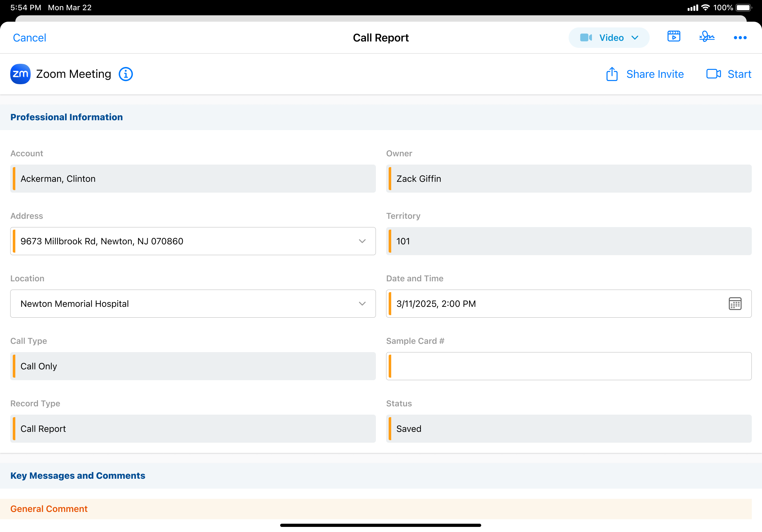The height and width of the screenshot is (532, 762).
Task: Tap the signature capture icon
Action: 706,36
